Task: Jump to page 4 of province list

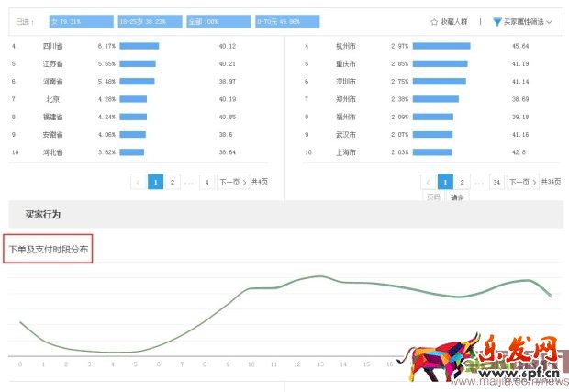Action: point(206,182)
